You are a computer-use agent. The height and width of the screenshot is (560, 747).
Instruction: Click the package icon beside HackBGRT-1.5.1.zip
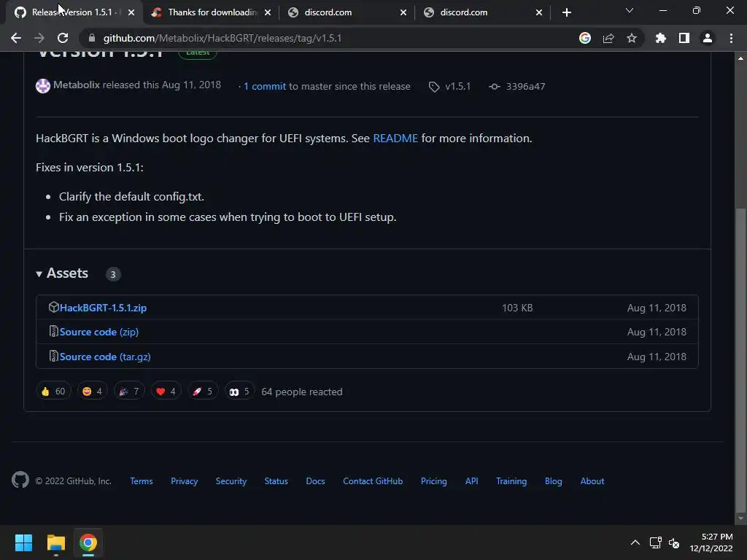click(54, 307)
